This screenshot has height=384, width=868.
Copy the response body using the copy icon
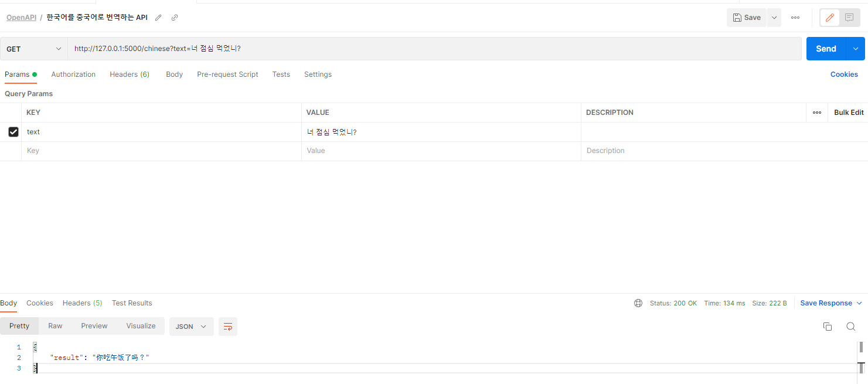(x=828, y=327)
